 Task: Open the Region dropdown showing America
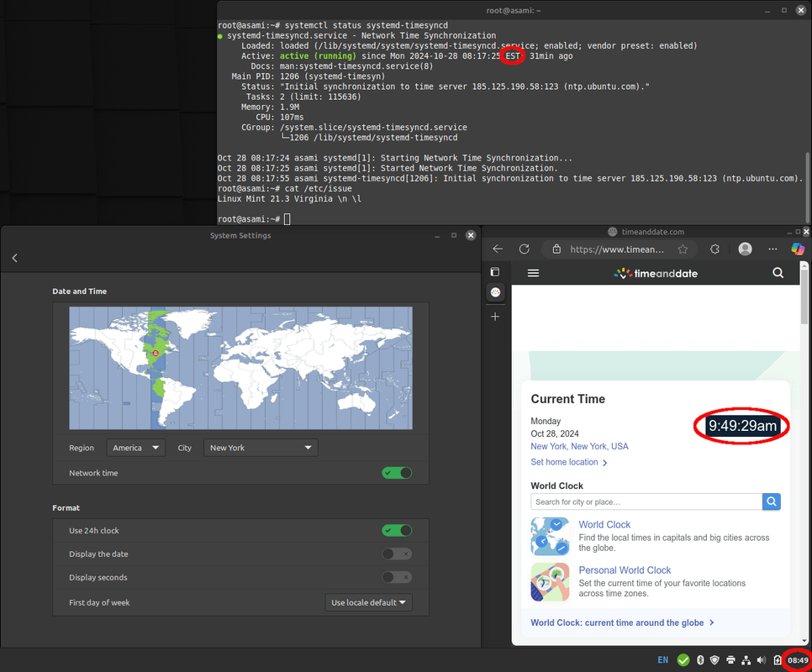coord(136,448)
